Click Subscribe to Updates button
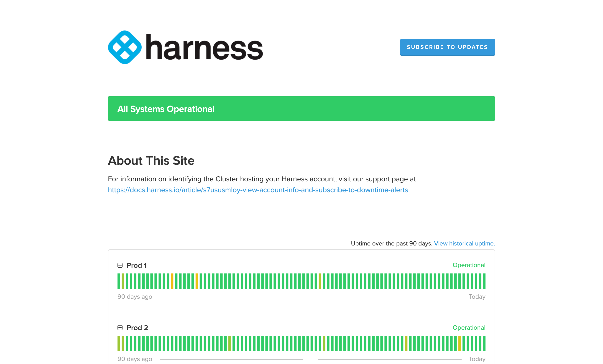This screenshot has width=603, height=364. click(447, 47)
